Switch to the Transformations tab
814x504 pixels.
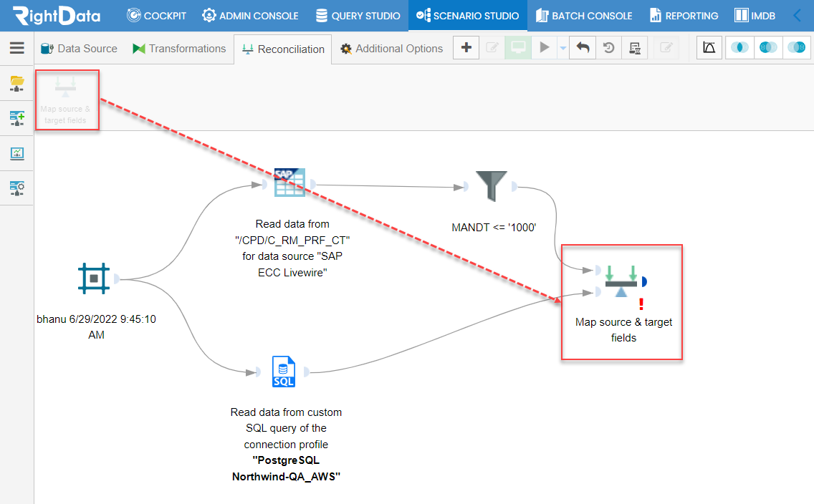pos(179,49)
